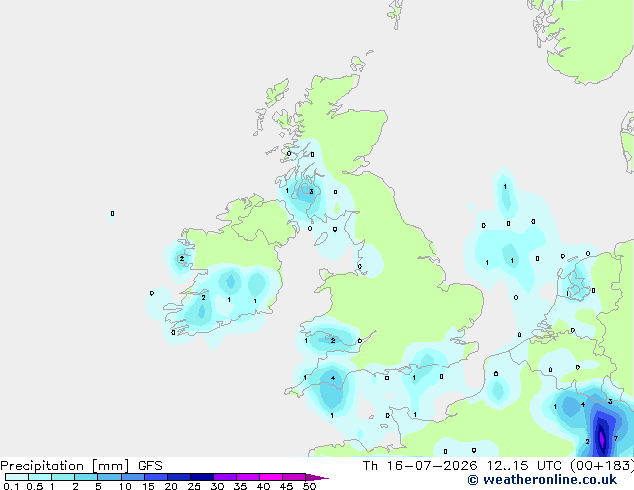Image resolution: width=634 pixels, height=490 pixels.
Task: Pick the 1–2 mm legend swatch
Action: 63,477
